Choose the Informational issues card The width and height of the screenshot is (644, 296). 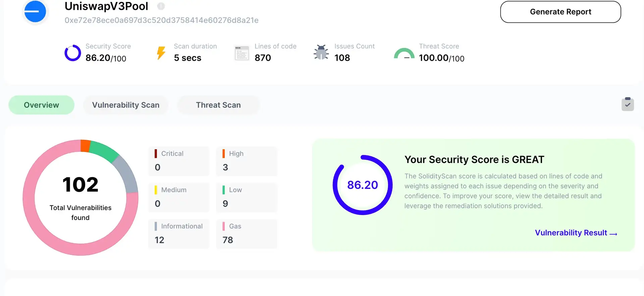click(179, 234)
